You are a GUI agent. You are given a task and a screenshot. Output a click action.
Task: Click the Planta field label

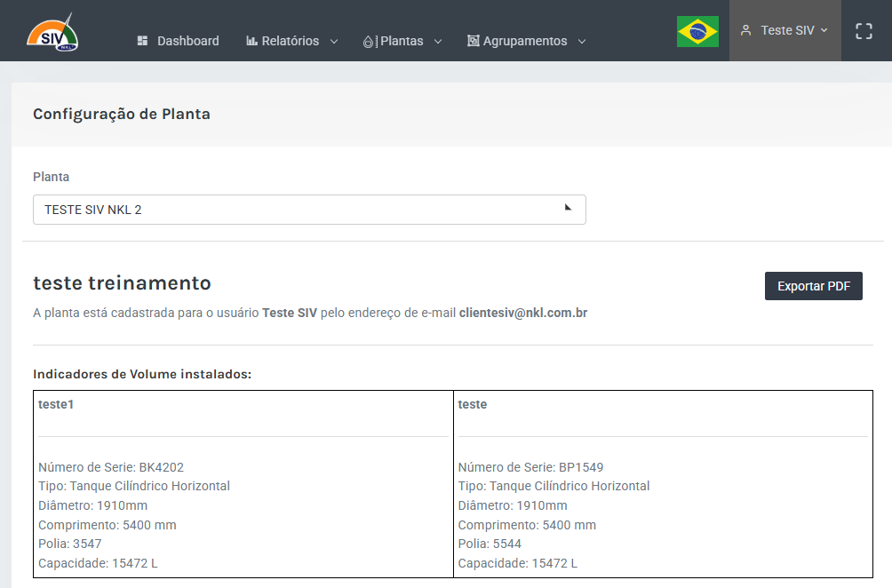click(x=52, y=177)
